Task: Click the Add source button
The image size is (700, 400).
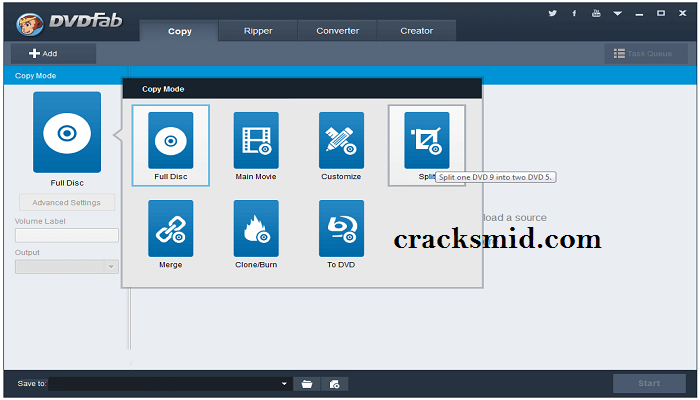Action: point(54,54)
